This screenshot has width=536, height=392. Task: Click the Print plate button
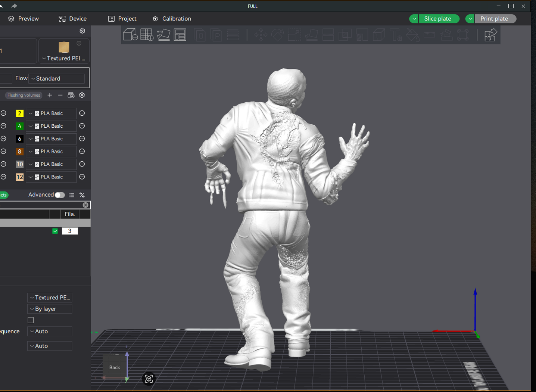(495, 19)
